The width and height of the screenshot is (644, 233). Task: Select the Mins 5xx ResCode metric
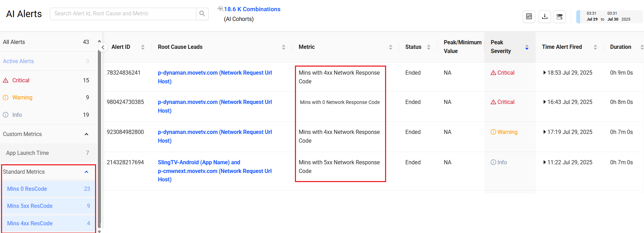pos(30,206)
